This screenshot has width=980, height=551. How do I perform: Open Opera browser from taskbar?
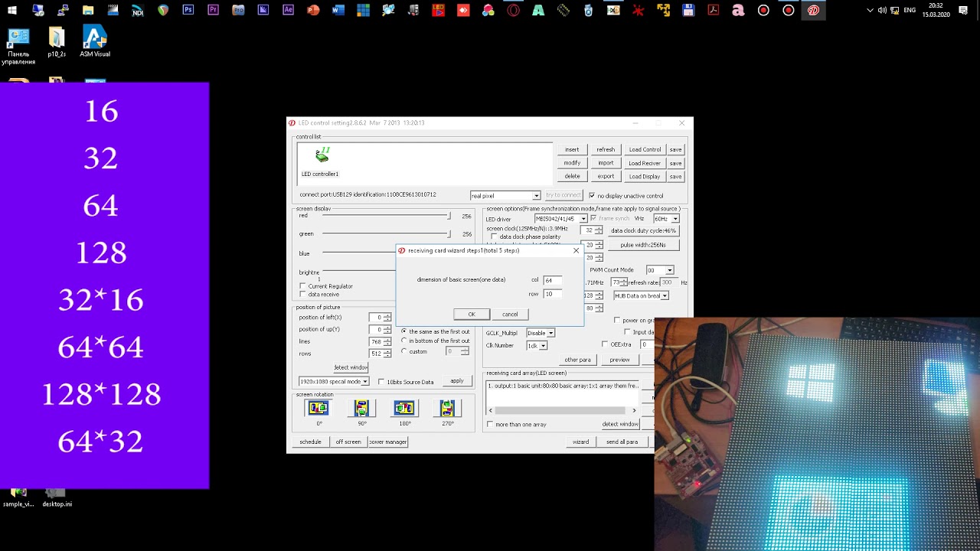pos(513,11)
